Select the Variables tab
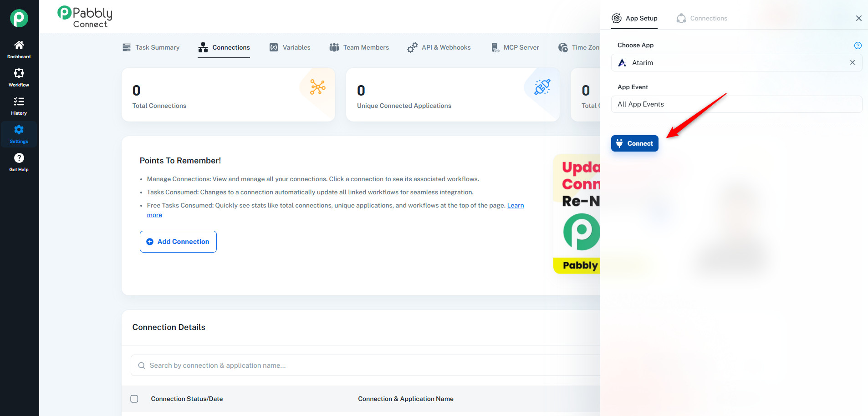This screenshot has width=868, height=416. [290, 47]
